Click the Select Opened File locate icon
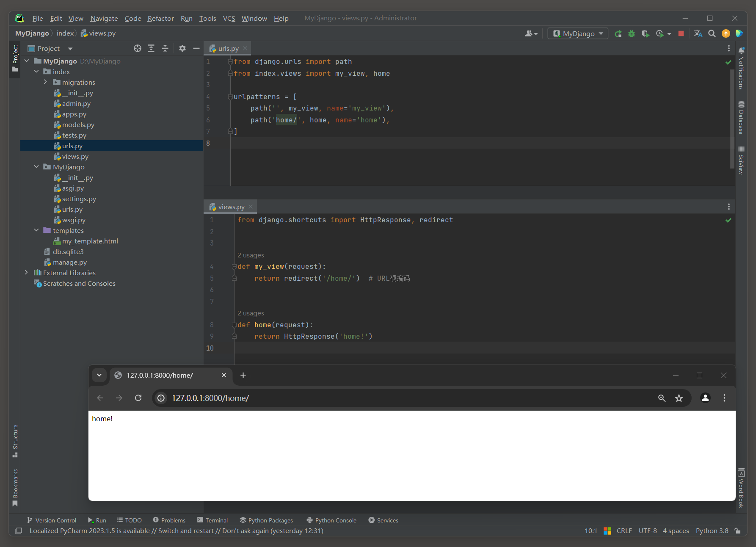The height and width of the screenshot is (547, 756). [138, 48]
